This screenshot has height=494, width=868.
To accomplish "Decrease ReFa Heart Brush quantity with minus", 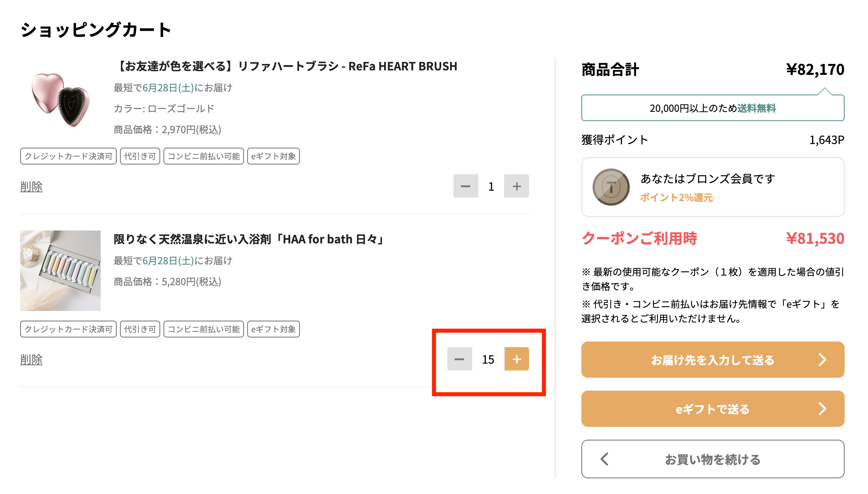I will (x=465, y=186).
